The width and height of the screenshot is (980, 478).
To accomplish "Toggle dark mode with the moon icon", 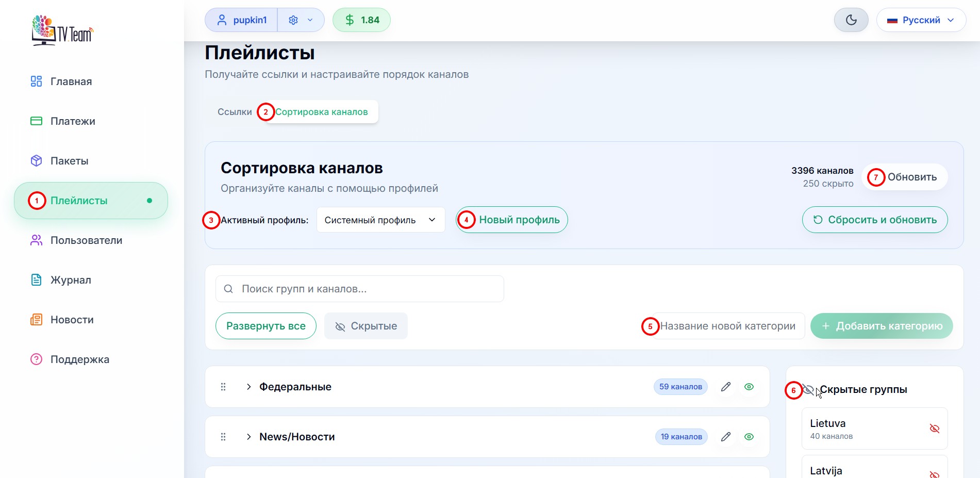I will pos(851,20).
